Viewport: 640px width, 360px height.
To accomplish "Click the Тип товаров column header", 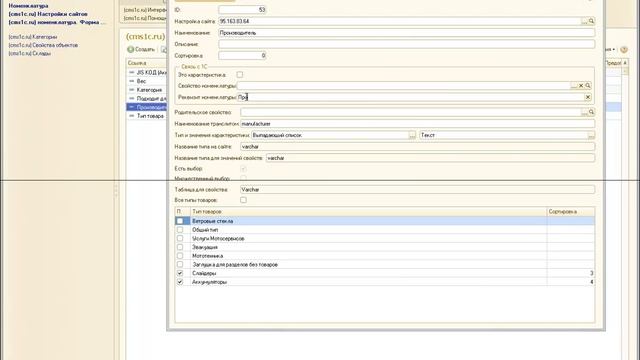I will [x=369, y=211].
